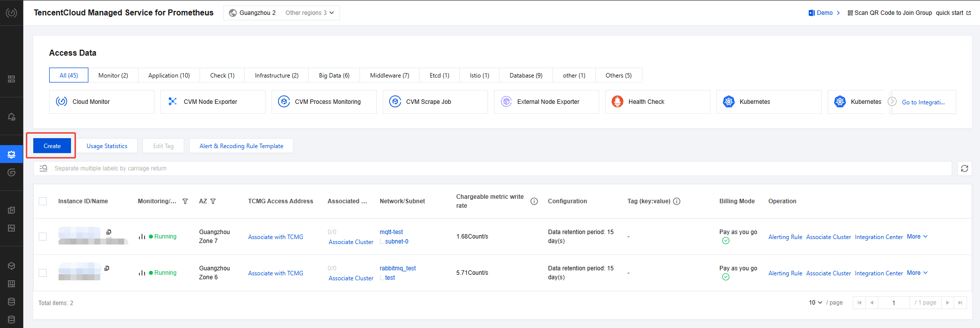Click info icon for Chargeable metric write rate
The image size is (980, 328).
tap(534, 201)
